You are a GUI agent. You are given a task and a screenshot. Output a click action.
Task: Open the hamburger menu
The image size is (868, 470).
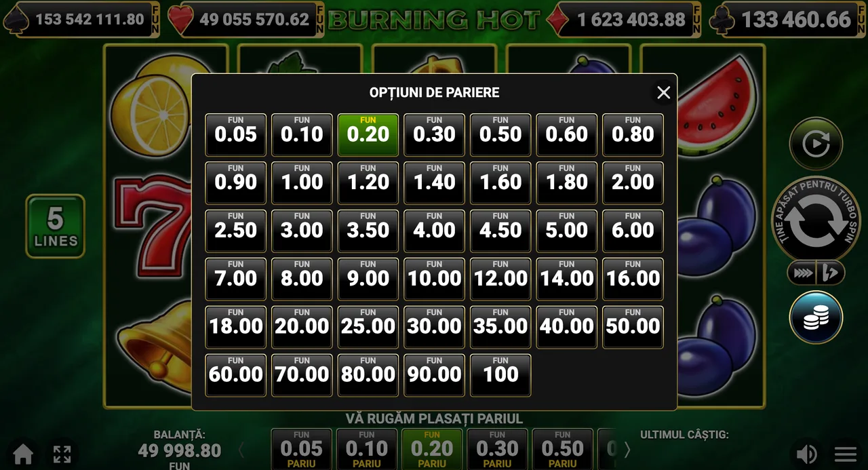pyautogui.click(x=846, y=454)
